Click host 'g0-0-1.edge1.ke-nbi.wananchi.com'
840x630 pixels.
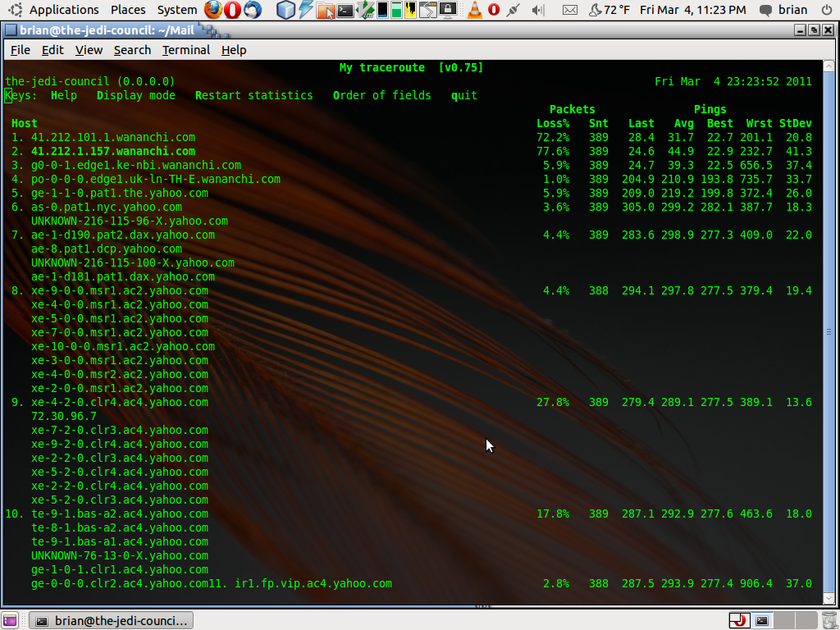(136, 165)
